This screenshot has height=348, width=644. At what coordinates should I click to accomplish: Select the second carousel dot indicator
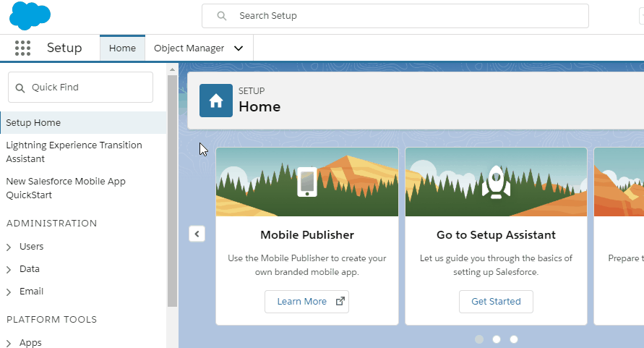pos(497,339)
